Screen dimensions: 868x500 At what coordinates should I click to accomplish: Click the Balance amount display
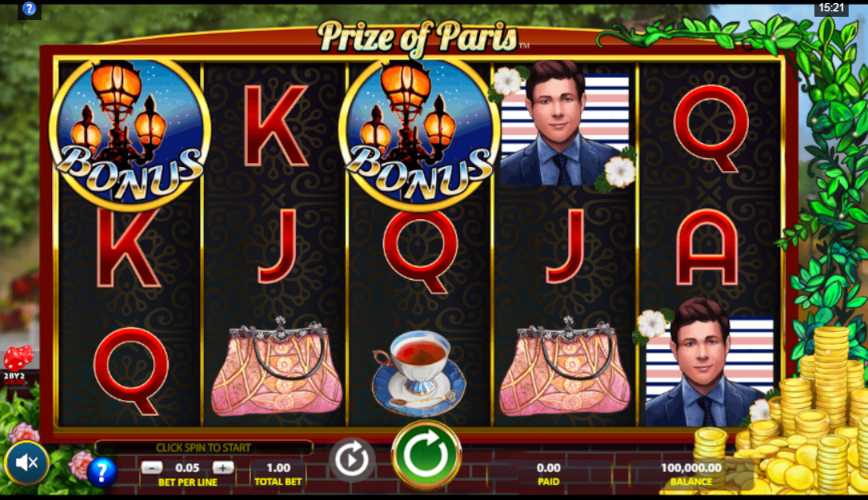(691, 468)
